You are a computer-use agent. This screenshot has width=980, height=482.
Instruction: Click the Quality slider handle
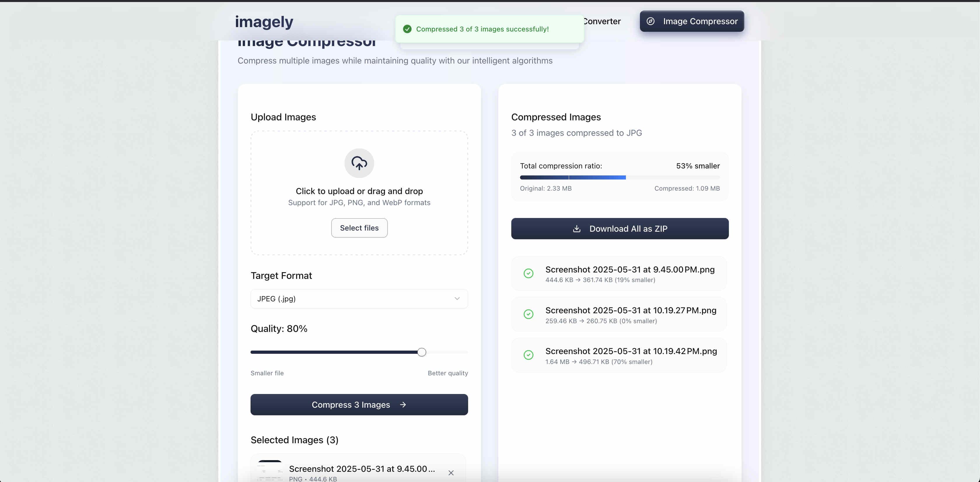click(x=421, y=352)
